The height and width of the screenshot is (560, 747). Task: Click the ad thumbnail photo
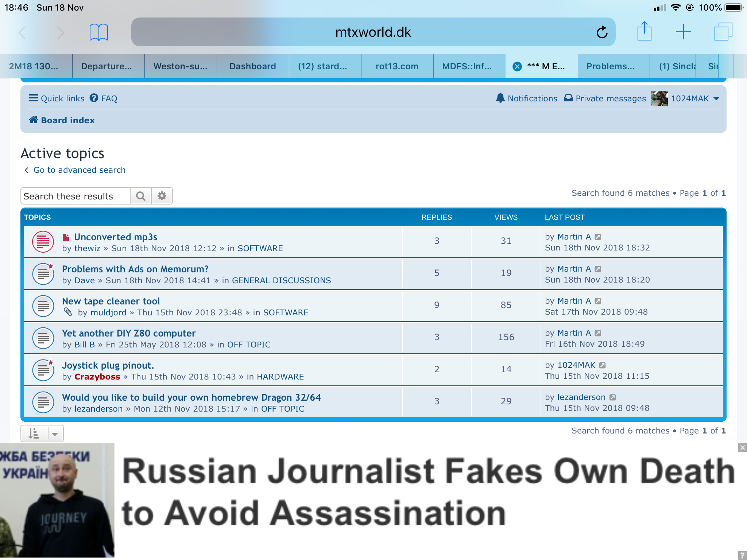(57, 501)
